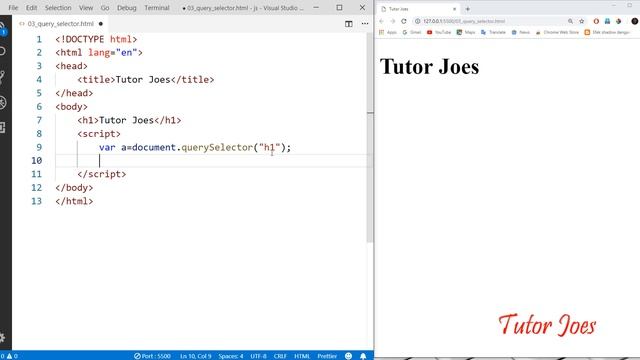640x360 pixels.
Task: Open the Source Control view in activity bar
Action: point(2,77)
